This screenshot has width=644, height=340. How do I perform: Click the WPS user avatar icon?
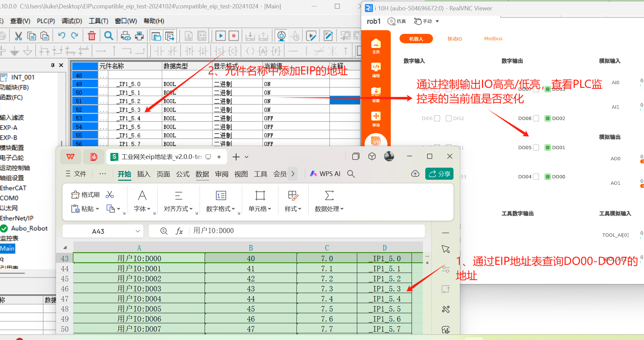click(389, 156)
